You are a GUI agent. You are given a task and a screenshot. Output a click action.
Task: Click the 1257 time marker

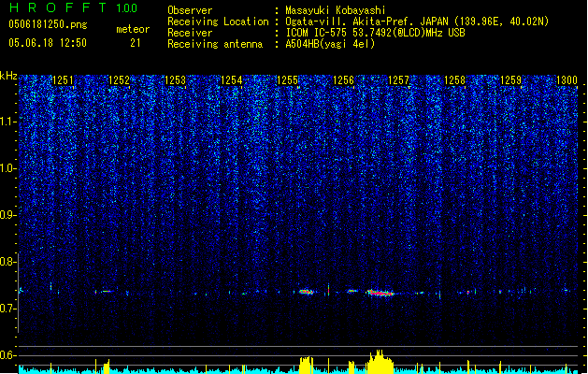click(x=398, y=80)
